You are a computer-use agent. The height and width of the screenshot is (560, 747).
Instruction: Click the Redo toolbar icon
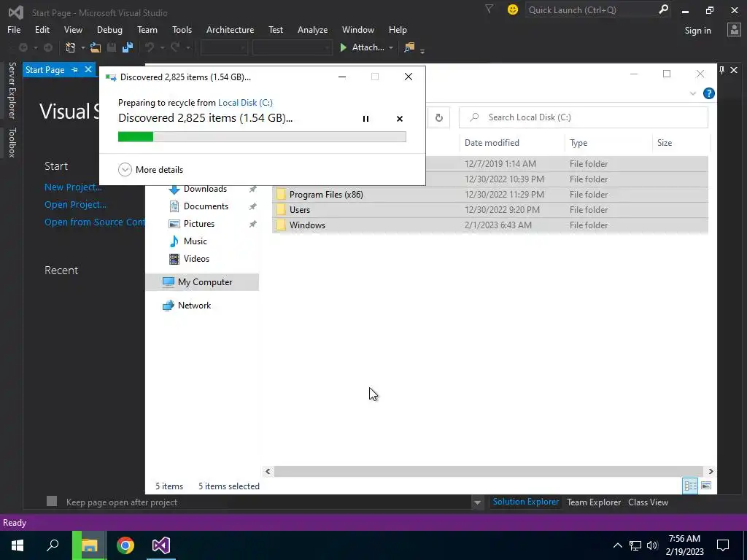175,47
